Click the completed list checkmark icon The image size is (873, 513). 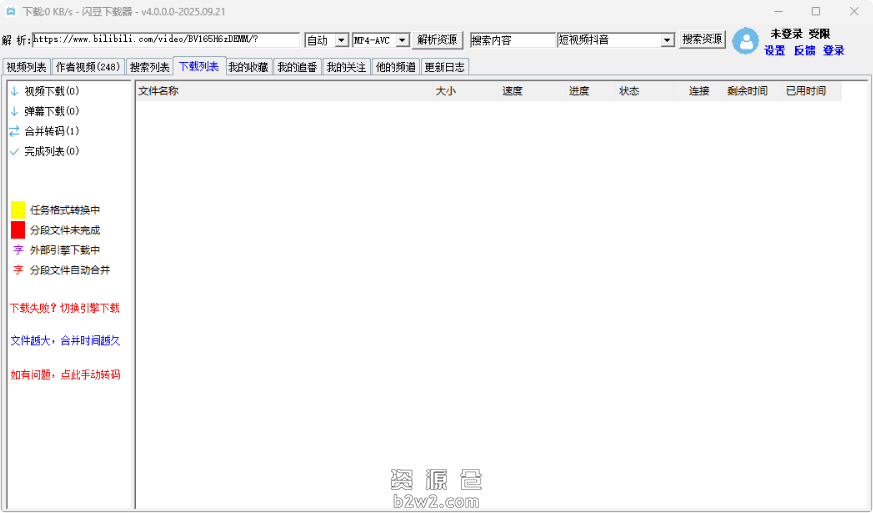(x=14, y=152)
